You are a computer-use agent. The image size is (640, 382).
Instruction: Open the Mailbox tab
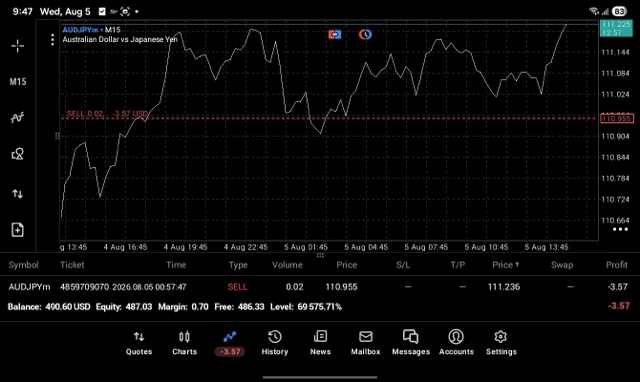[x=366, y=343]
